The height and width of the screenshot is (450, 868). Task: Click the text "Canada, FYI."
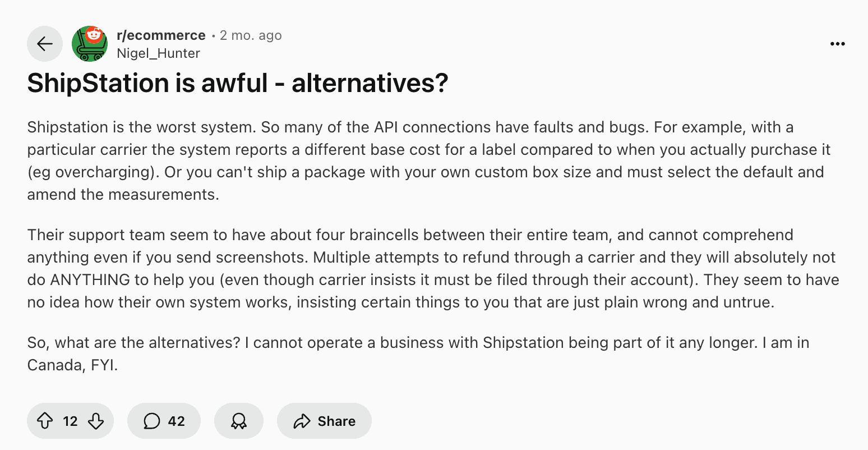[72, 365]
